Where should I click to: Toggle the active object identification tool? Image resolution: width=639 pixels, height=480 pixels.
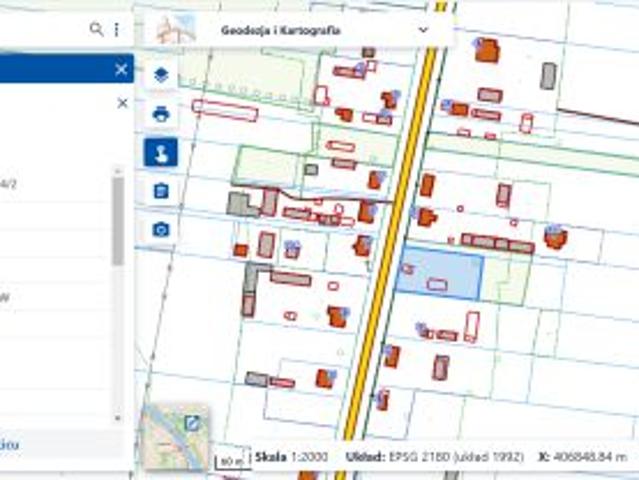[x=161, y=152]
